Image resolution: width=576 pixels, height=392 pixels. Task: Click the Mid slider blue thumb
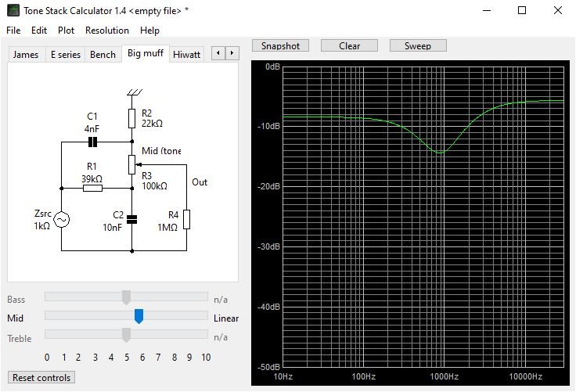coord(139,316)
